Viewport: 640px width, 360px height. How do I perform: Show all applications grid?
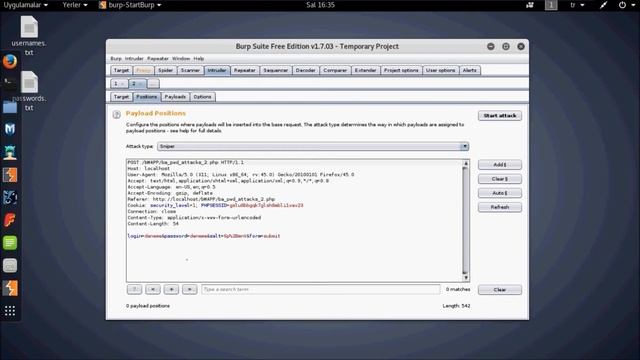tap(10, 311)
